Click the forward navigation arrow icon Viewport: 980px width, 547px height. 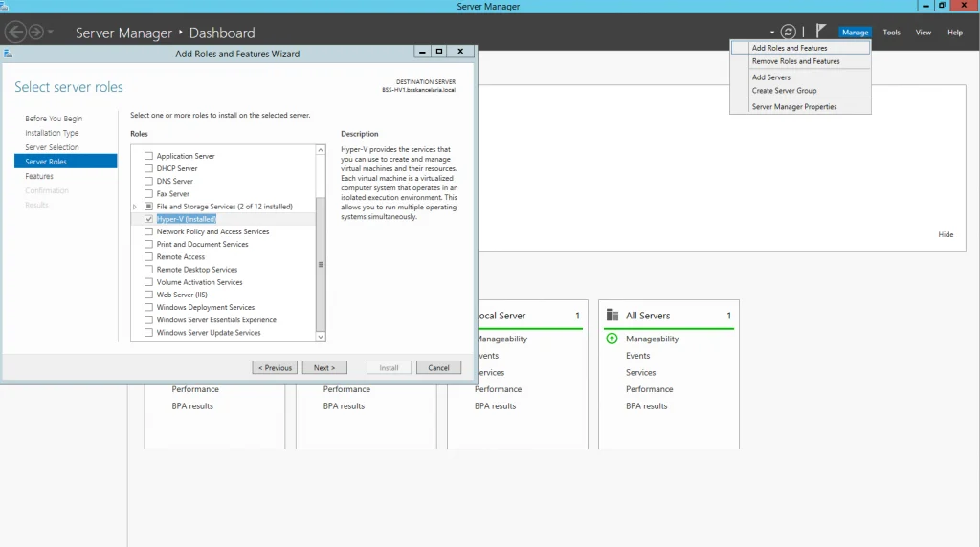coord(36,33)
